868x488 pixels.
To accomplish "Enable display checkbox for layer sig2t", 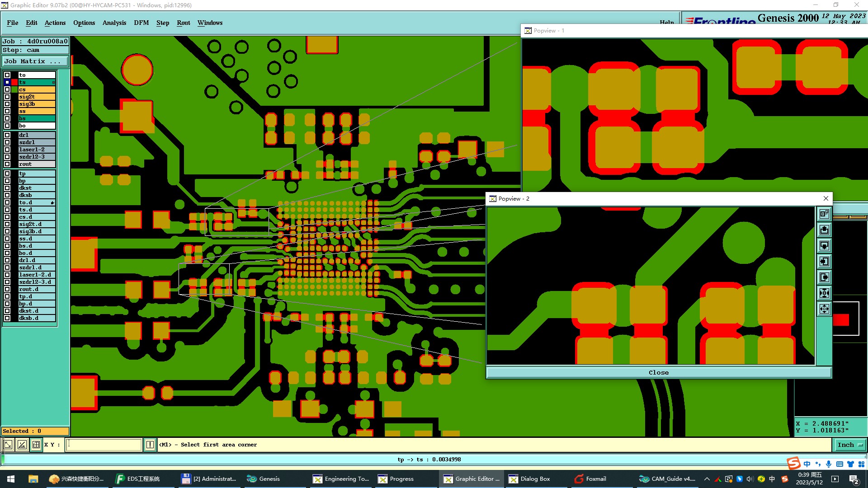I will 7,97.
